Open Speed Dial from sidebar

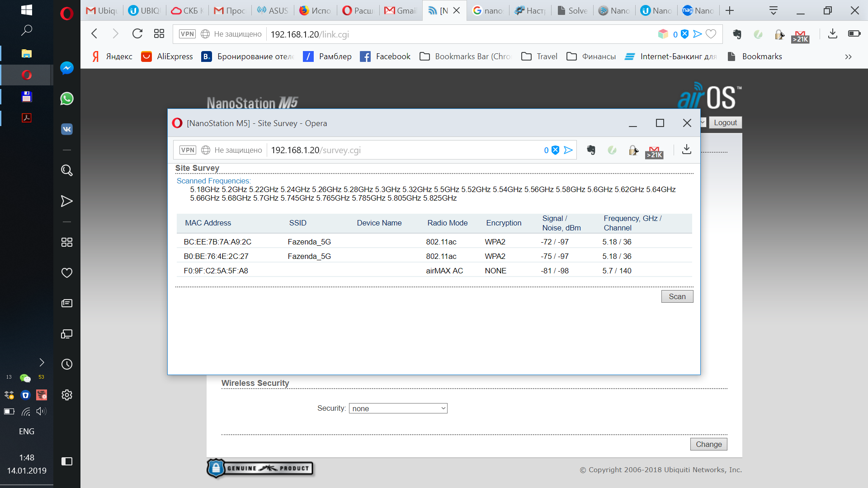pos(67,242)
